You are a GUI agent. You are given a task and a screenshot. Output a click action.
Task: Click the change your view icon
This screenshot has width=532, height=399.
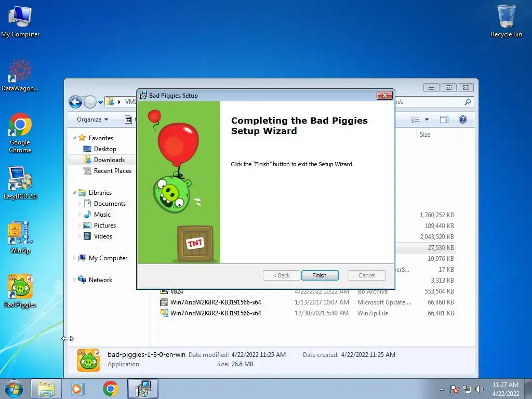416,119
